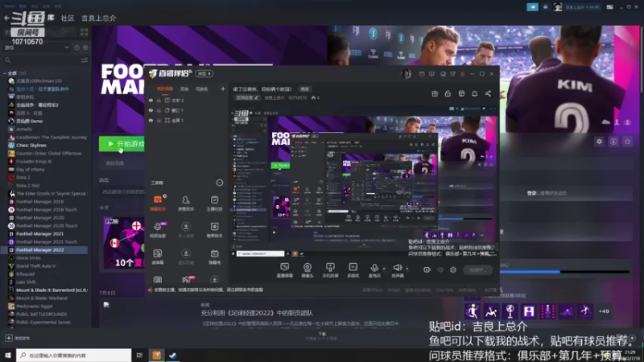This screenshot has width=644, height=362.
Task: Click the green play game button in Steam
Action: (x=122, y=144)
